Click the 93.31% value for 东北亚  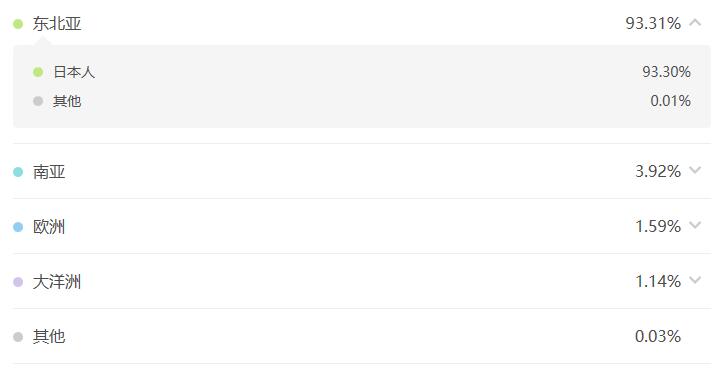coord(653,23)
